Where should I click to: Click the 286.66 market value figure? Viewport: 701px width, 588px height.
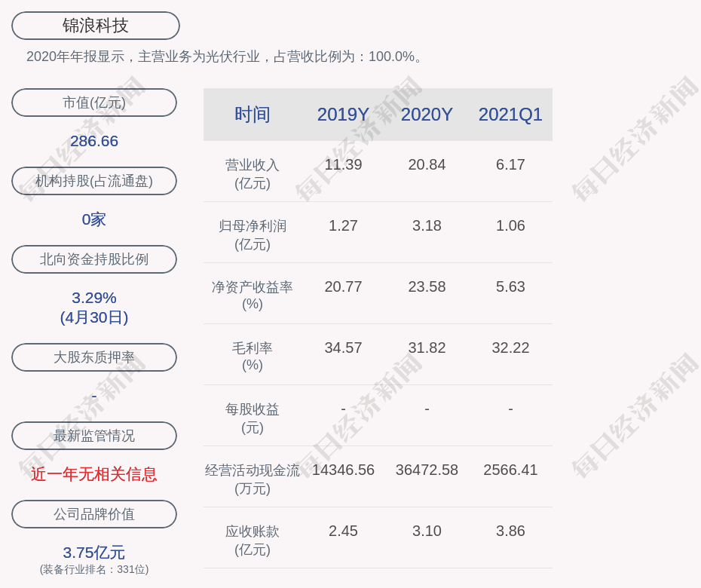point(94,141)
